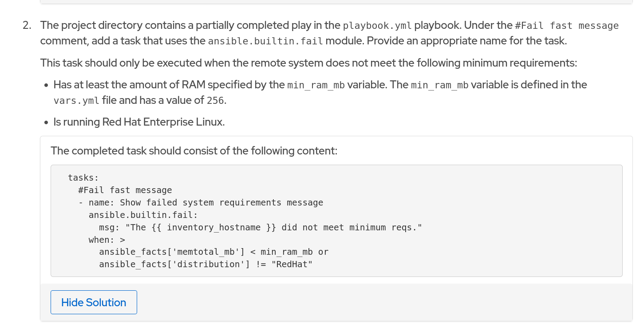Click the "This task should only be executed" sentence
This screenshot has width=644, height=328.
pyautogui.click(x=308, y=63)
